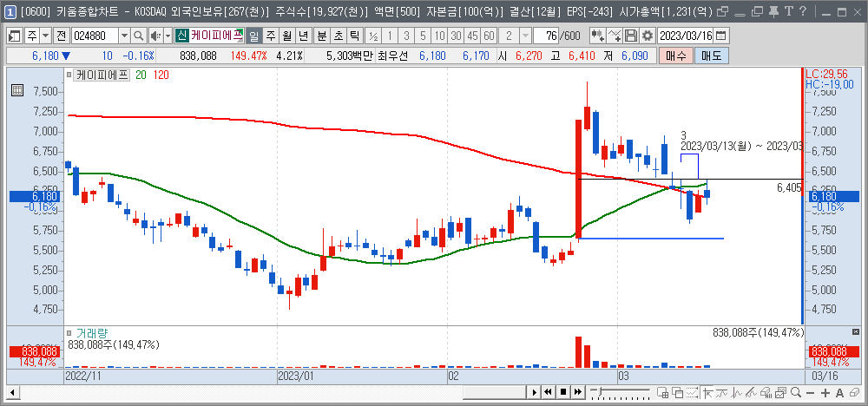Select the 일 daily period toggle
Viewport: 868px width, 406px height.
tap(254, 36)
